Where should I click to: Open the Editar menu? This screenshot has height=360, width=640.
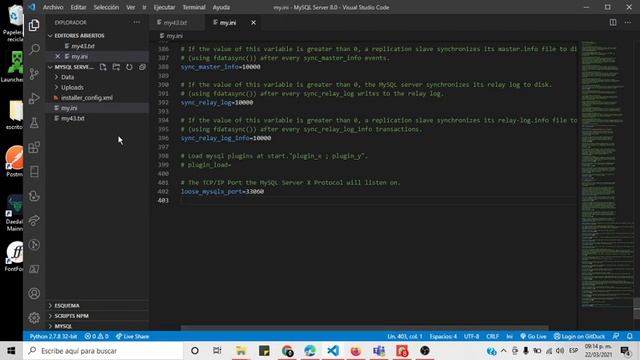pos(78,7)
